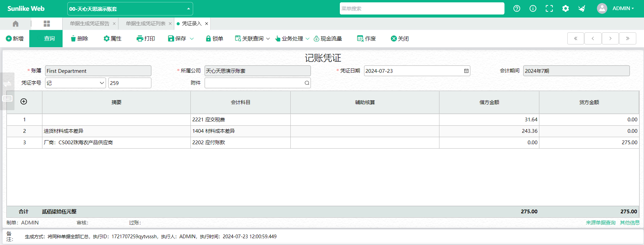The image size is (644, 245).
Task: Click the 新增 toolbar button
Action: (x=15, y=38)
